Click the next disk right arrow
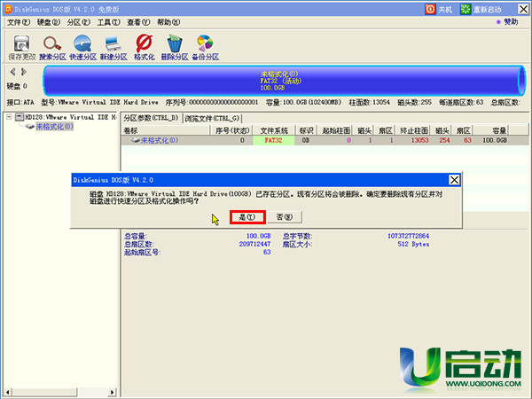Viewport: 532px width, 399px height. pos(23,72)
